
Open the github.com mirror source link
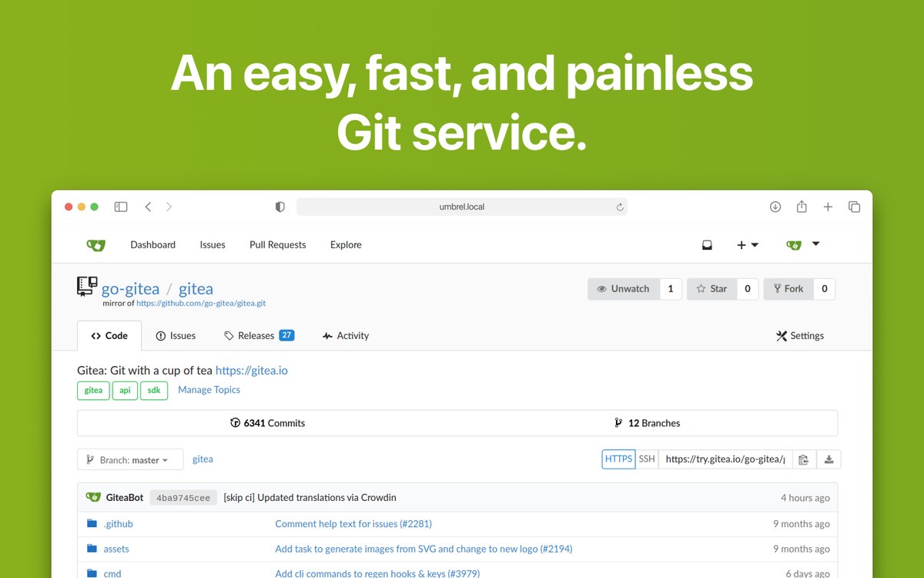201,304
